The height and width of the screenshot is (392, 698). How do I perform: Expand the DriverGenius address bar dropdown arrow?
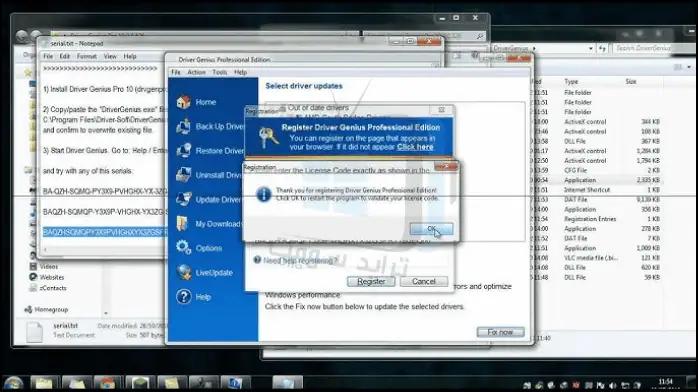(590, 48)
